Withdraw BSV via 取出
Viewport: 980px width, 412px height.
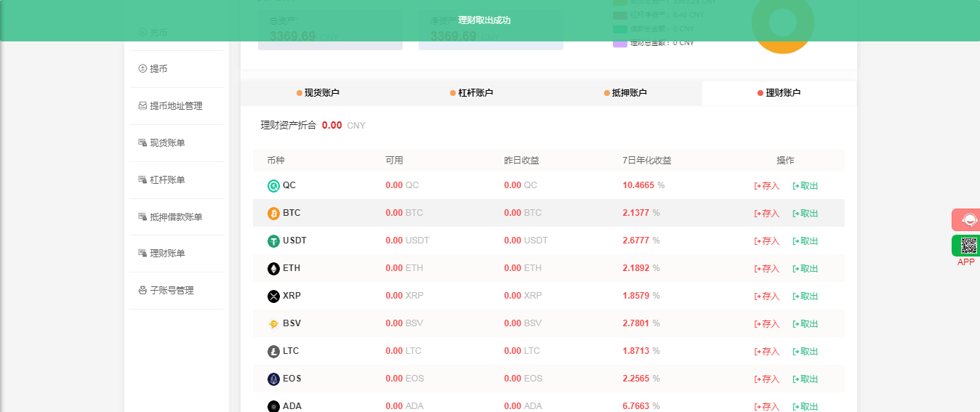(x=806, y=324)
